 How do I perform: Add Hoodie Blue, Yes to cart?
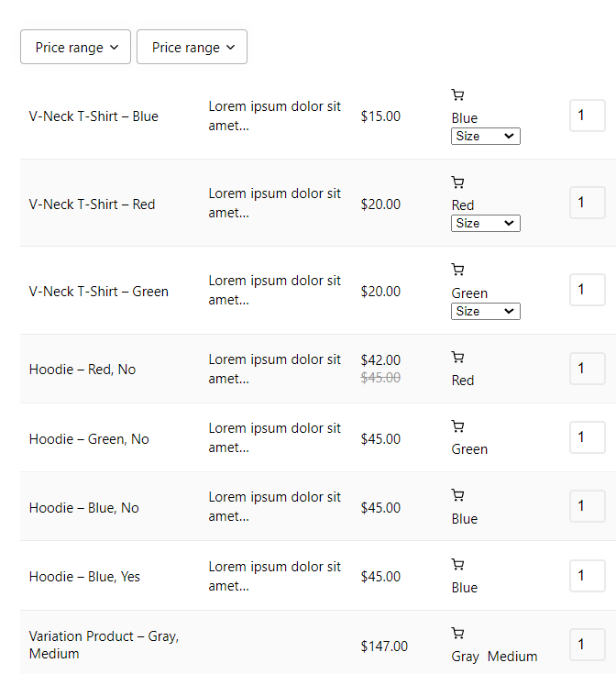pyautogui.click(x=457, y=564)
